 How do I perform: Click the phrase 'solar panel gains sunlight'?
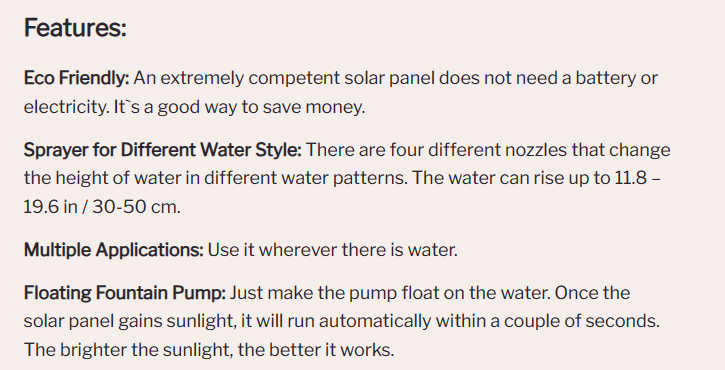click(130, 321)
